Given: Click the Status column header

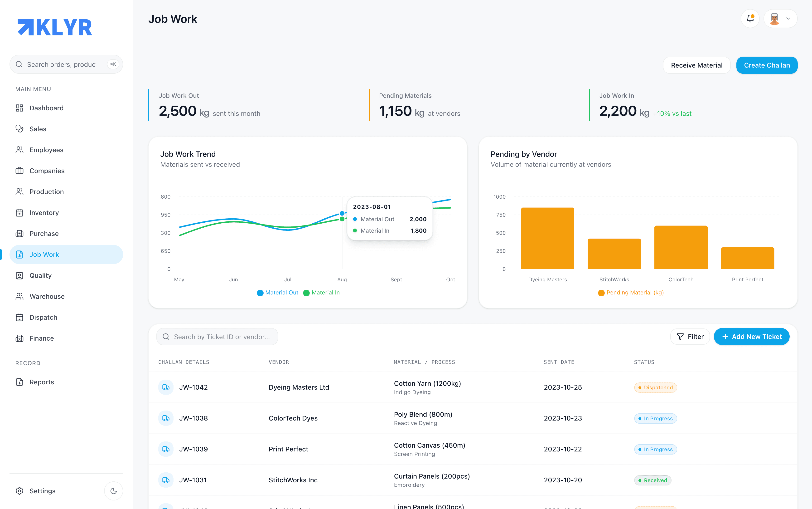Looking at the screenshot, I should click(x=644, y=362).
